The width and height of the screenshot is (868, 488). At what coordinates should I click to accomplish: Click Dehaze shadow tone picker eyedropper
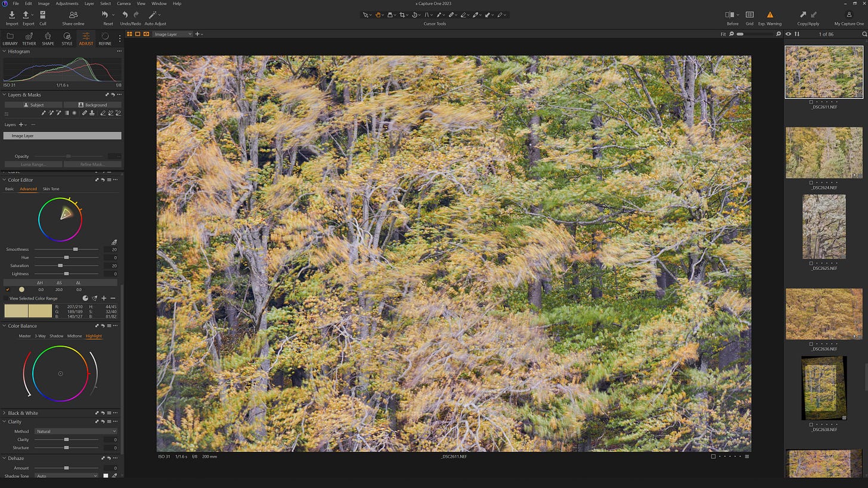coord(114,476)
